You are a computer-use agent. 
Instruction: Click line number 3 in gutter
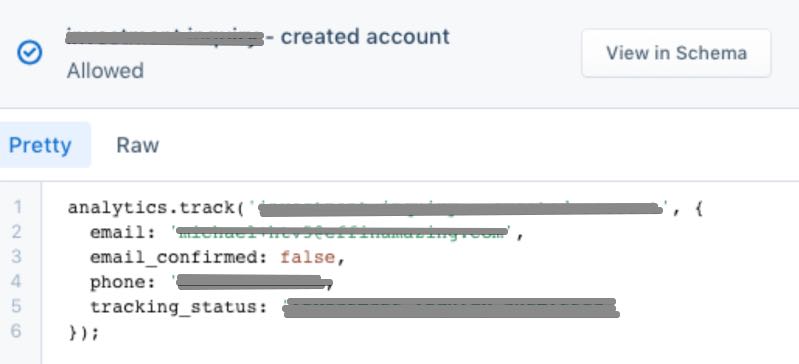click(x=17, y=256)
